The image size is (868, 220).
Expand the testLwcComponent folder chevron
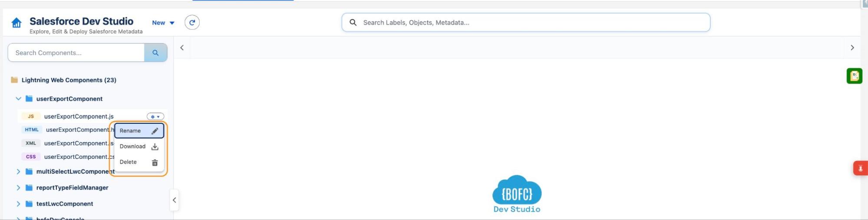pos(18,204)
